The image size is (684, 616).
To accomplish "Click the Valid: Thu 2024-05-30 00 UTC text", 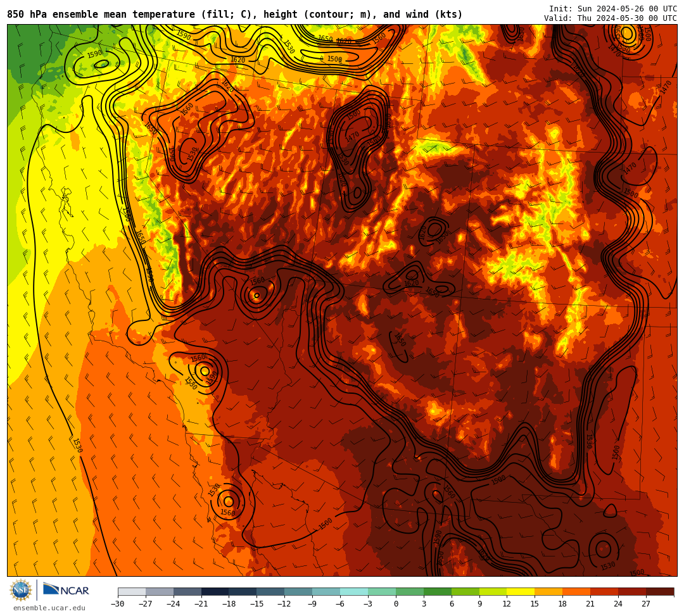I will pyautogui.click(x=611, y=18).
